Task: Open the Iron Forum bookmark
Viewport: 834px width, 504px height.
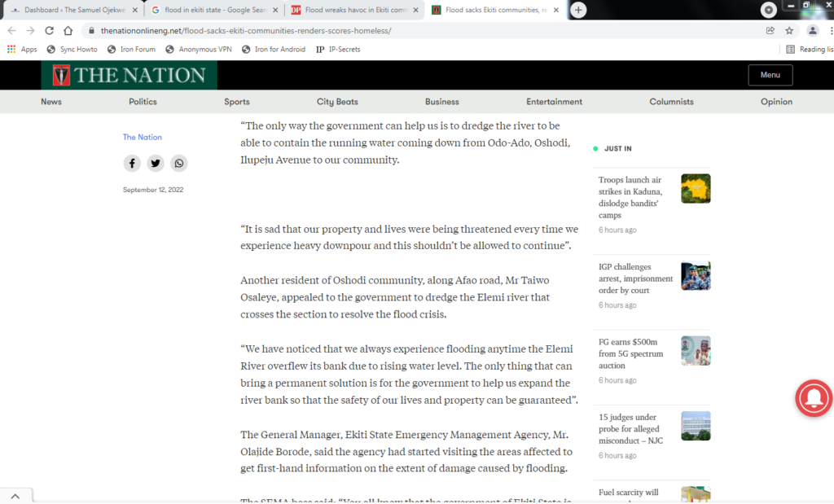Action: 131,50
